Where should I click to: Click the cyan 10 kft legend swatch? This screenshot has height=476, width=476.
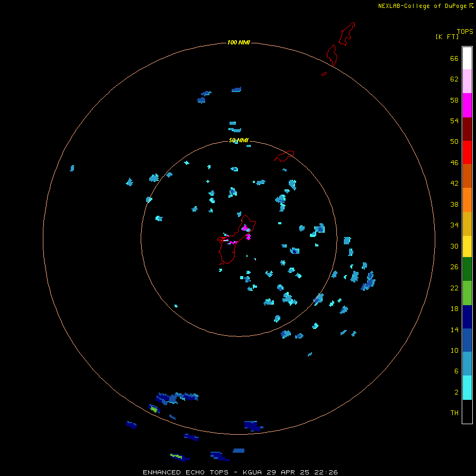click(467, 388)
